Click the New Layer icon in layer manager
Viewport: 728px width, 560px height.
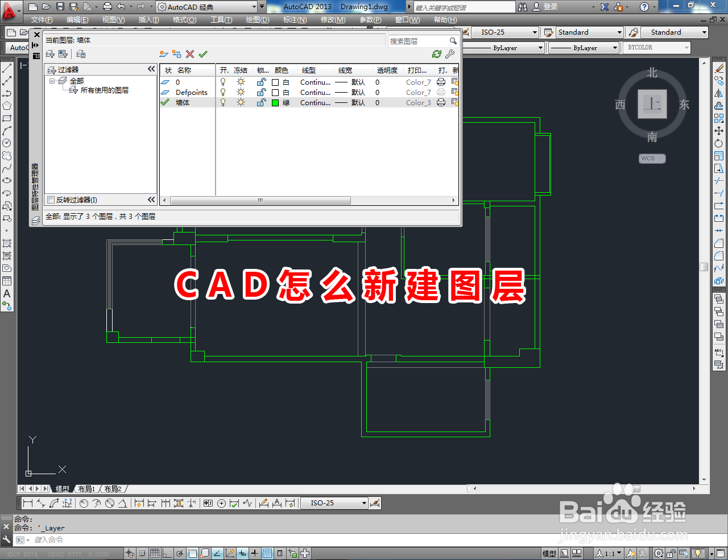164,54
